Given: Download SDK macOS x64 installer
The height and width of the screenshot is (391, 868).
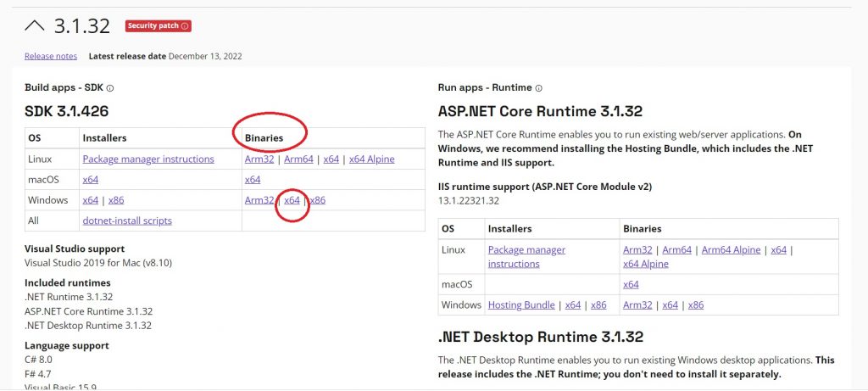Looking at the screenshot, I should 90,180.
